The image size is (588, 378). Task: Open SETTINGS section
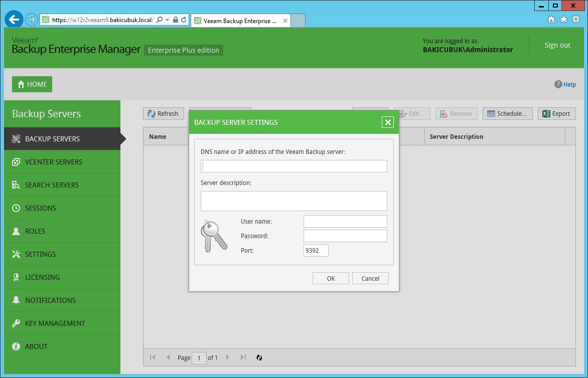(62, 254)
